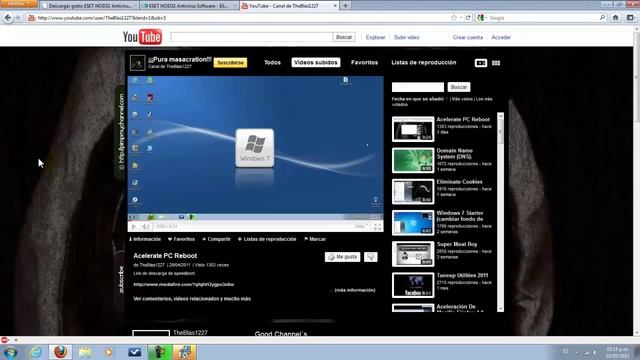
Task: Open a new browser tab
Action: (345, 6)
